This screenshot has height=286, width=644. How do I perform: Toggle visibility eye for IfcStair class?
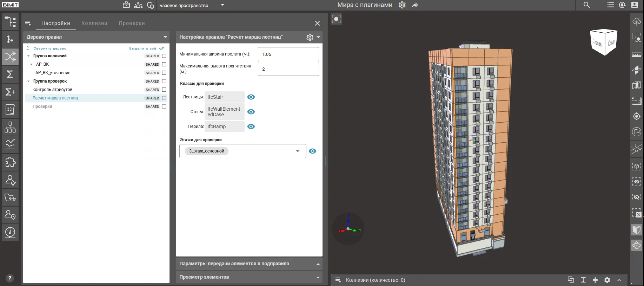[251, 97]
